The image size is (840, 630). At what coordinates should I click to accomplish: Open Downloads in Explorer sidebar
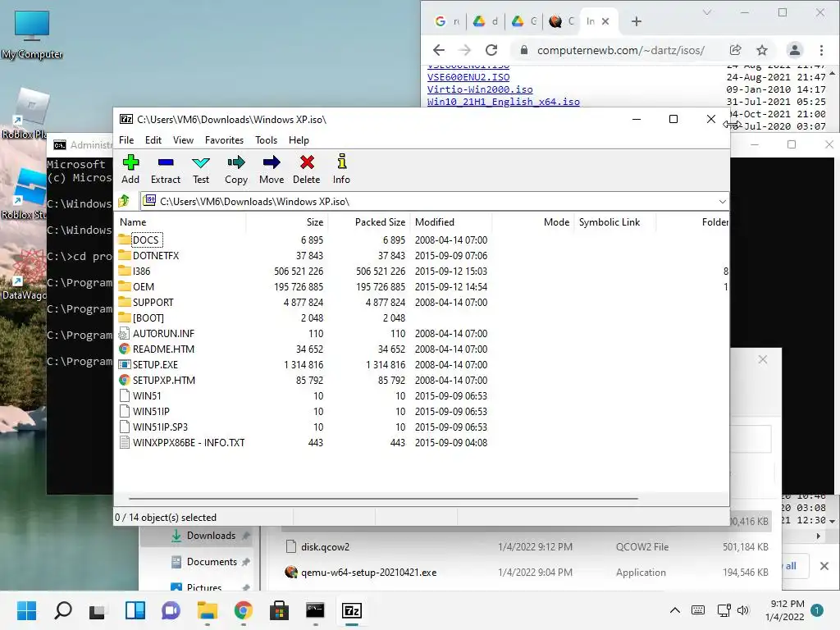click(x=211, y=535)
